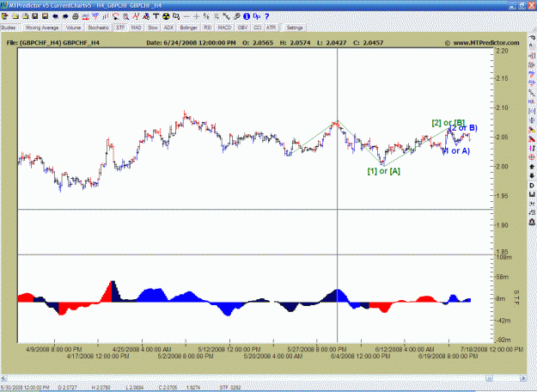Click the blue info circle icon
This screenshot has width=537, height=392.
tap(247, 16)
